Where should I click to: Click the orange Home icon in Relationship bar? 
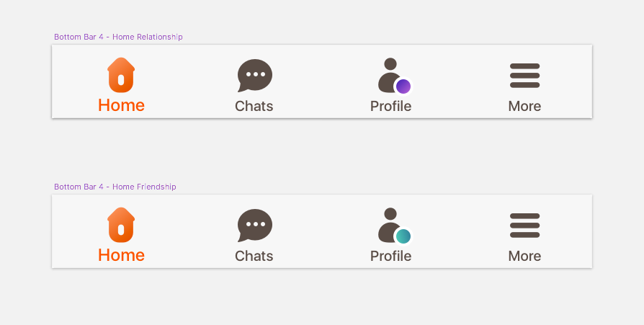tap(121, 75)
